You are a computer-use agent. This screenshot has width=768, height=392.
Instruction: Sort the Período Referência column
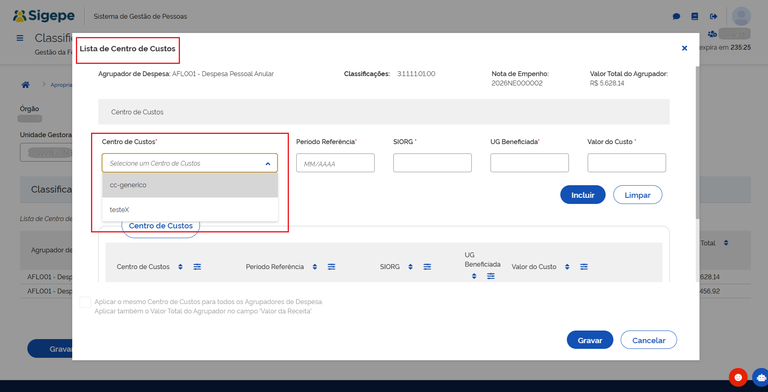[314, 267]
